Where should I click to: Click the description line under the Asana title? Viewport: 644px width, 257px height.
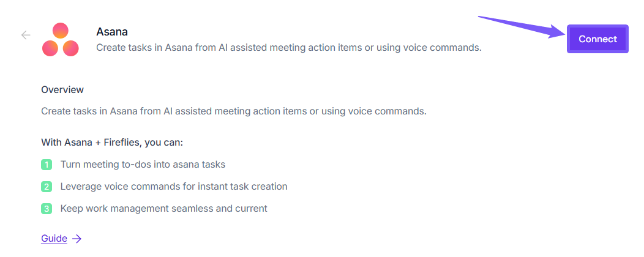click(289, 47)
